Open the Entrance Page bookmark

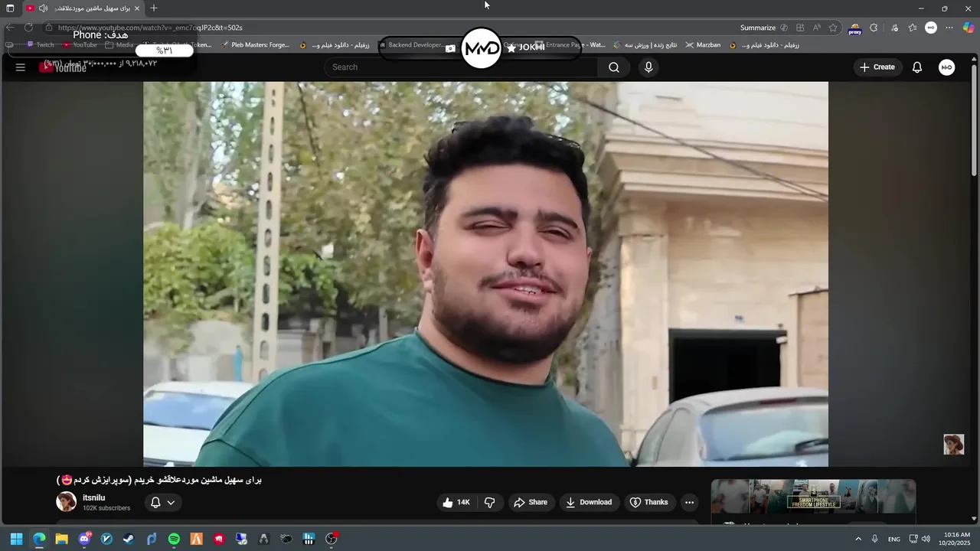[x=570, y=45]
